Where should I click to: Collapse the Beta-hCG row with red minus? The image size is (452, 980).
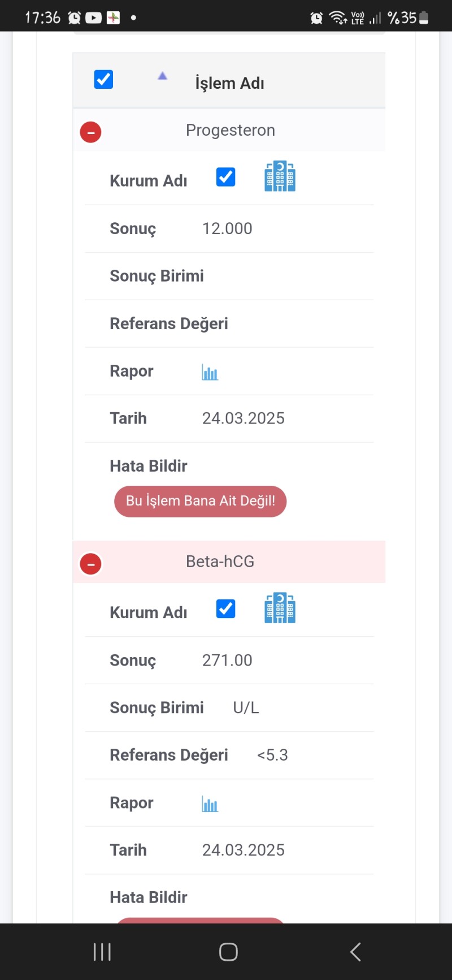(x=90, y=564)
